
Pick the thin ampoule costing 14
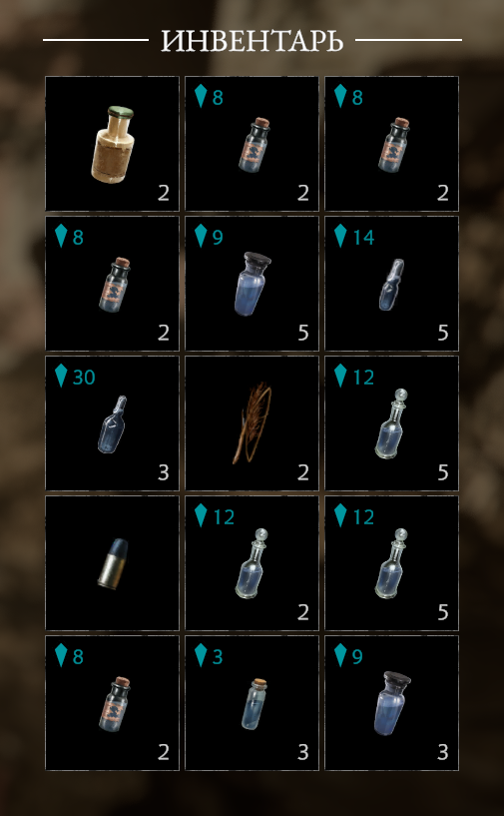coord(391,283)
